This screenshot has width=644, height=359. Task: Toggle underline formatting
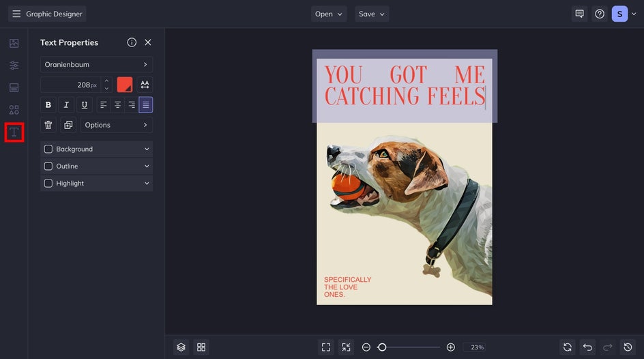click(84, 104)
